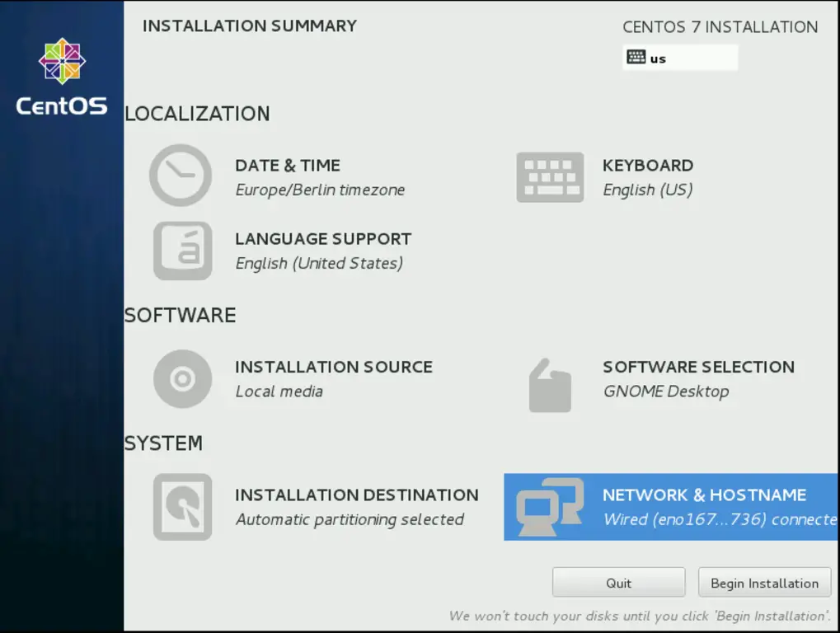
Task: Click the 'We won't touch your disks' notice
Action: (640, 616)
